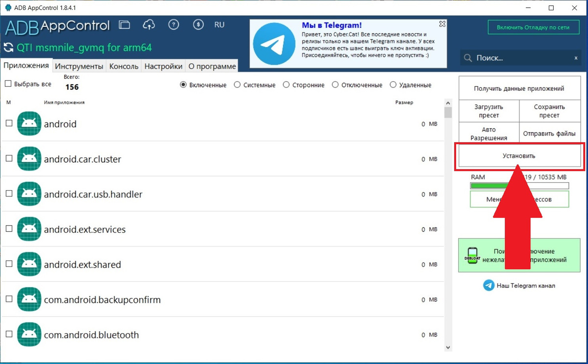Image resolution: width=588 pixels, height=364 pixels.
Task: Click the android.car.usb.handler app icon
Action: pos(29,194)
